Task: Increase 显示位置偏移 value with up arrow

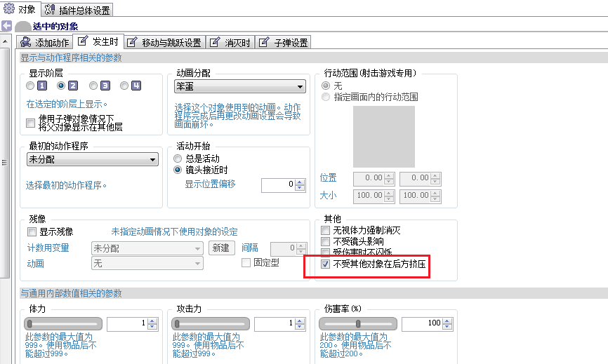Action: 300,182
